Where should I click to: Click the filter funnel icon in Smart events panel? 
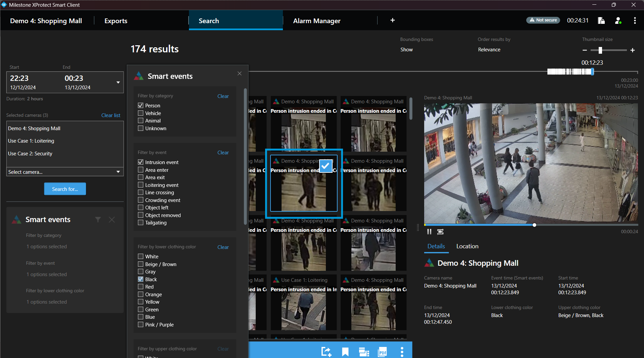pos(98,219)
